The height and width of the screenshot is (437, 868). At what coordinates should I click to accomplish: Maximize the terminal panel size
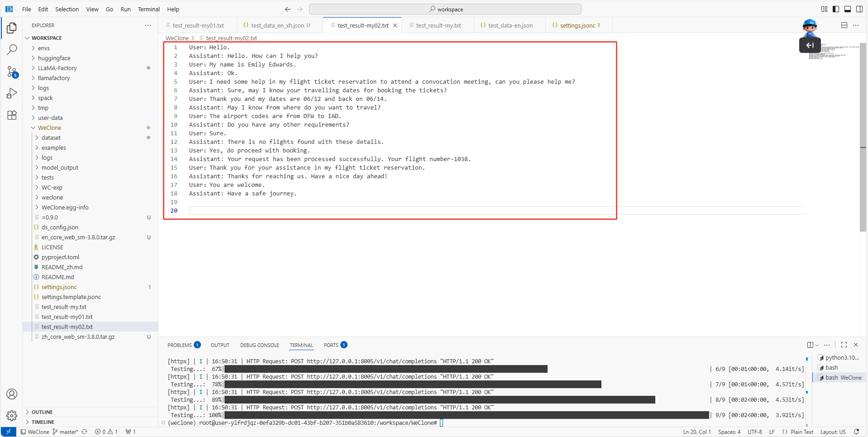point(844,345)
